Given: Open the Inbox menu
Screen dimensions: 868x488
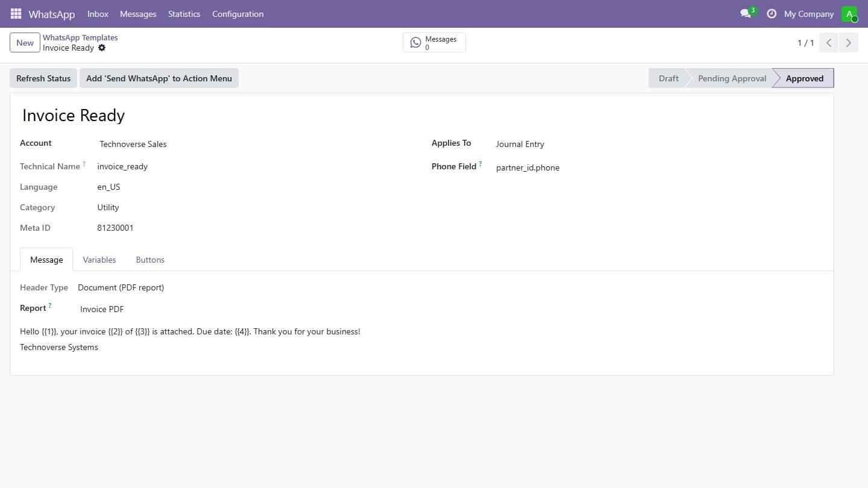Looking at the screenshot, I should tap(98, 14).
